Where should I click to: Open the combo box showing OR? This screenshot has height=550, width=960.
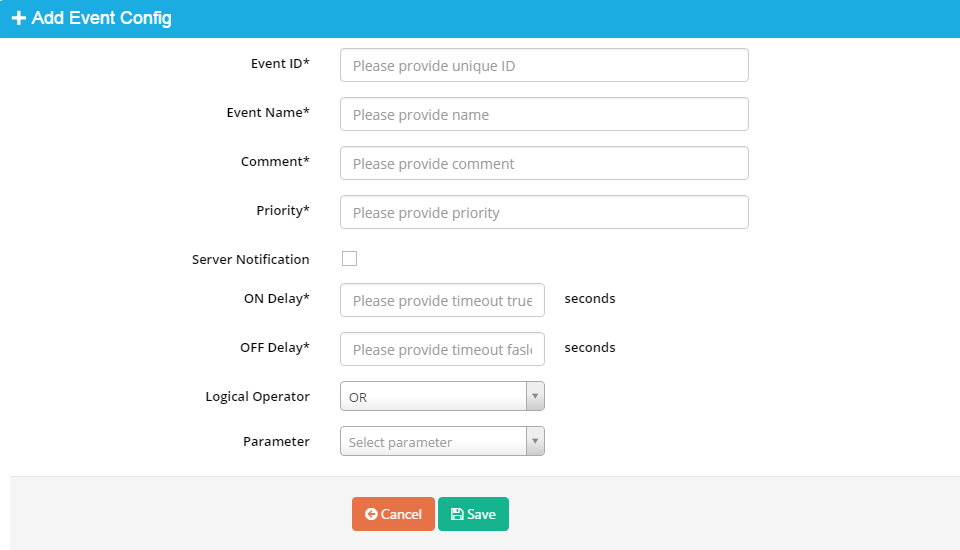point(442,396)
